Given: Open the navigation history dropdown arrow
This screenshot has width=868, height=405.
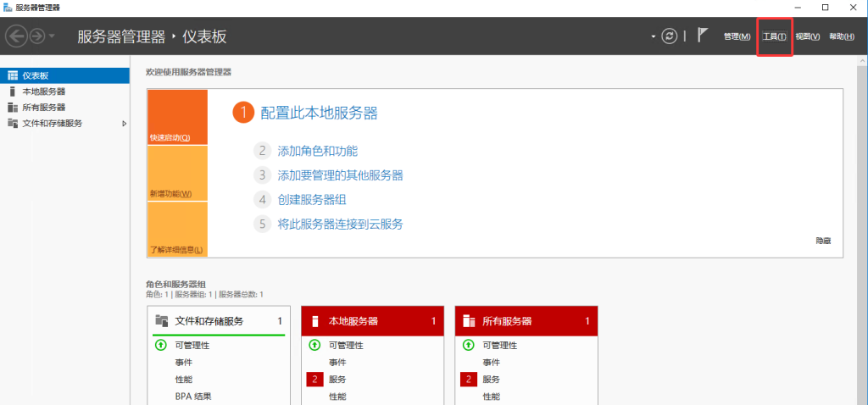Looking at the screenshot, I should tap(53, 37).
